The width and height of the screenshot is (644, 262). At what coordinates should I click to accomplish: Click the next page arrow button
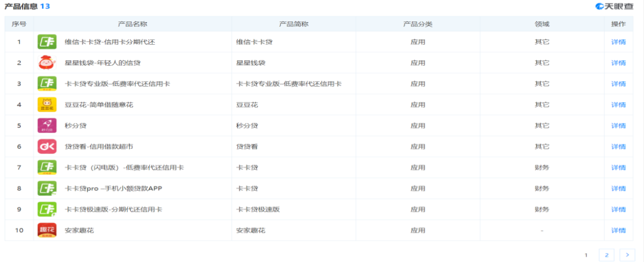(627, 255)
